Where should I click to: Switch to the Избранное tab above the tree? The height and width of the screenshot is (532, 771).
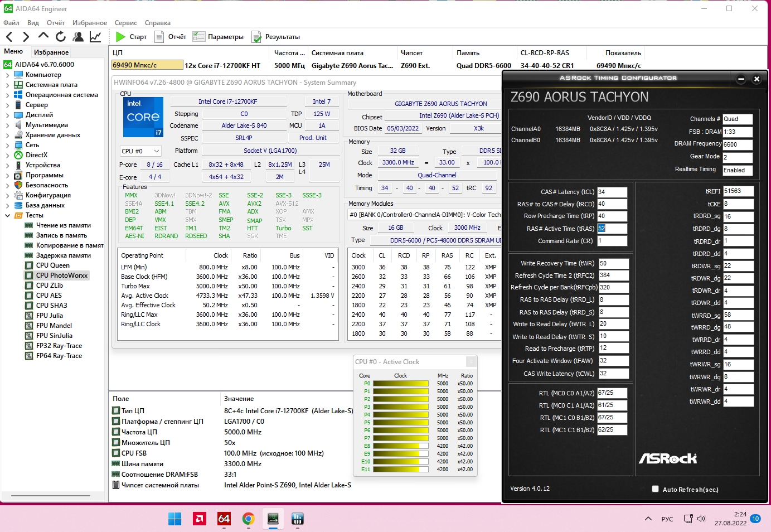tap(51, 52)
